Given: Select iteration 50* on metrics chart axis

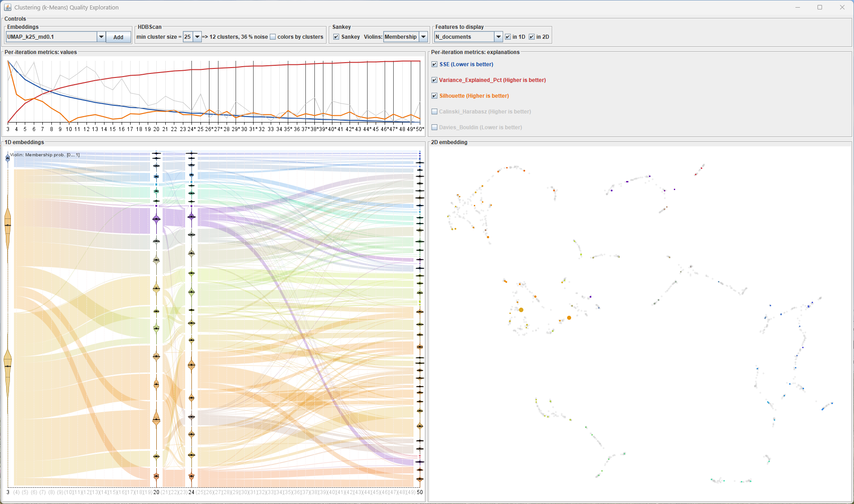Looking at the screenshot, I should pos(420,129).
